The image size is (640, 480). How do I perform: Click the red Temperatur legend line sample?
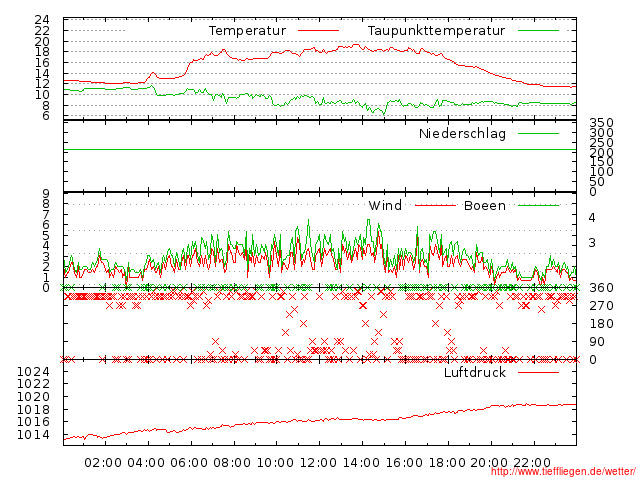pyautogui.click(x=318, y=31)
